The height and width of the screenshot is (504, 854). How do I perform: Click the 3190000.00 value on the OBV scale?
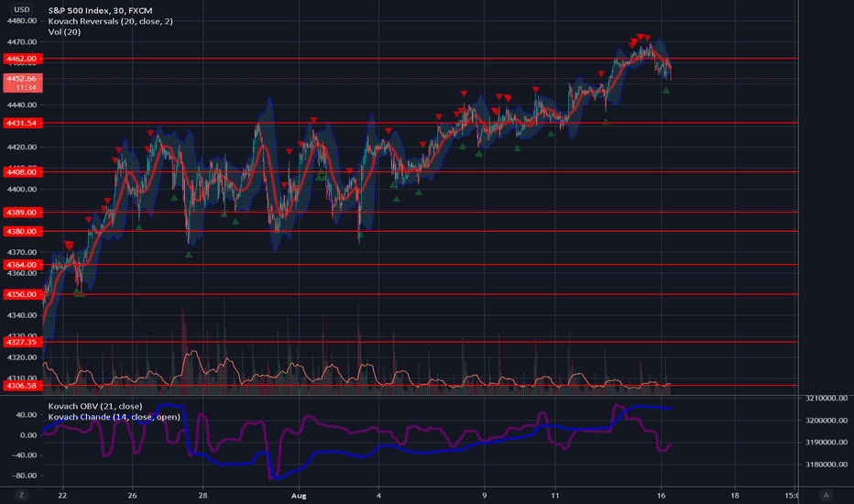(827, 443)
